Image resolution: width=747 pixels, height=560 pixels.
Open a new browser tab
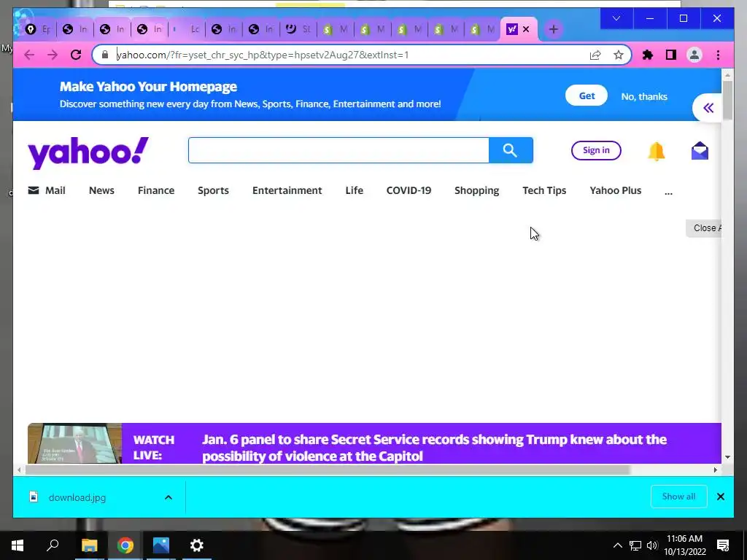point(553,29)
